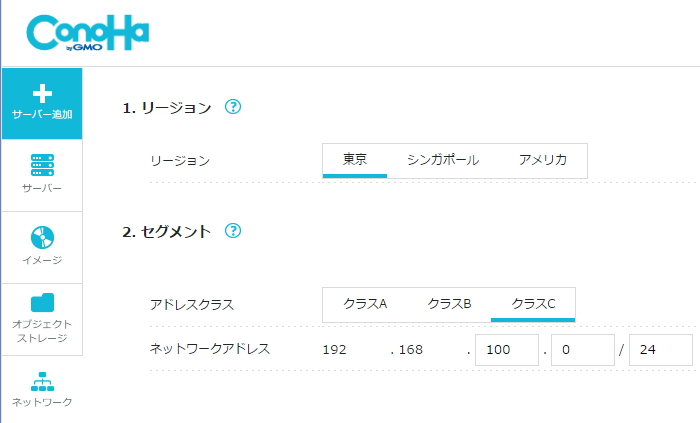Click the third octet field showing 100
The image size is (700, 423).
click(x=507, y=350)
